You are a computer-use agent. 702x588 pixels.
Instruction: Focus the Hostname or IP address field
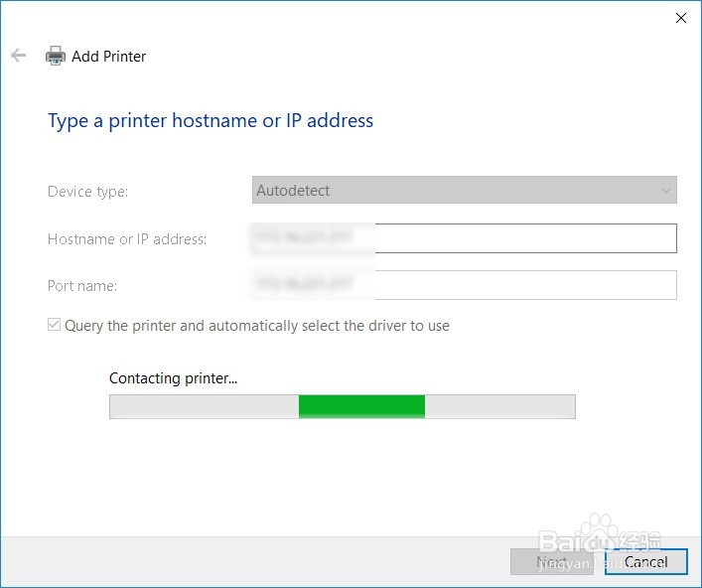(x=524, y=238)
